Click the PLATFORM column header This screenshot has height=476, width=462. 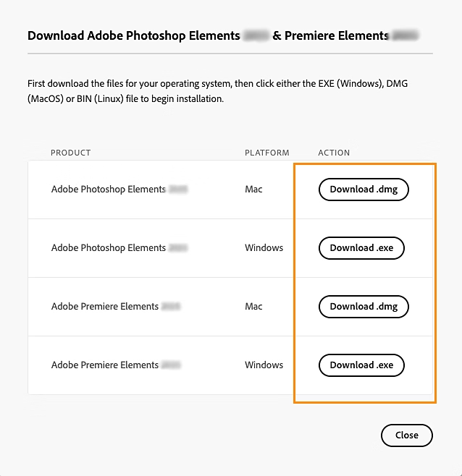click(267, 153)
